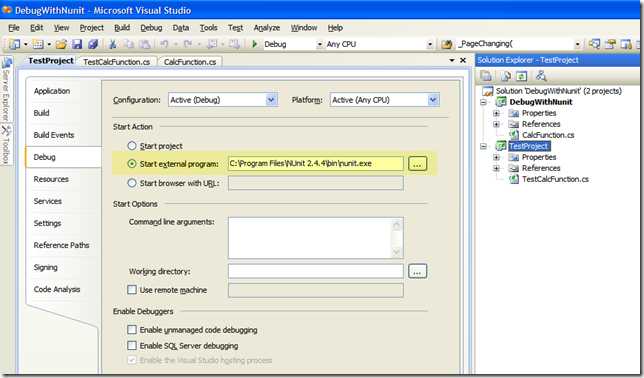Expand References under TestProject
The height and width of the screenshot is (378, 644).
coord(496,168)
